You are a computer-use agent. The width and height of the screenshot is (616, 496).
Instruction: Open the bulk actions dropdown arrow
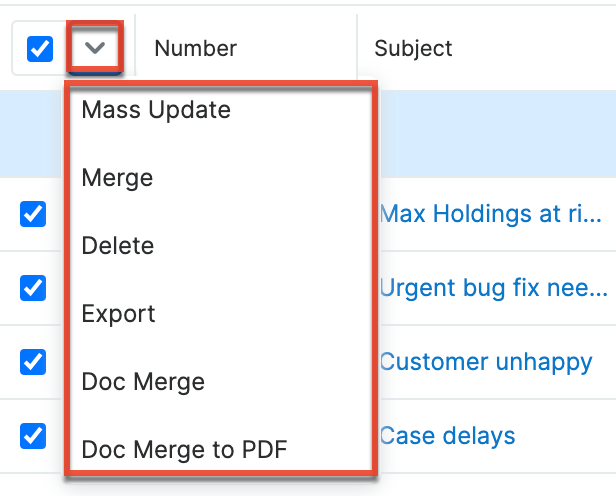click(x=96, y=47)
